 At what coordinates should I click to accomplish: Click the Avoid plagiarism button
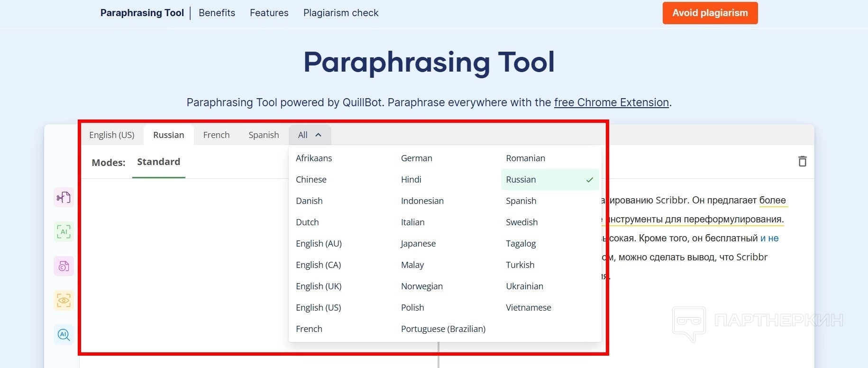(710, 13)
